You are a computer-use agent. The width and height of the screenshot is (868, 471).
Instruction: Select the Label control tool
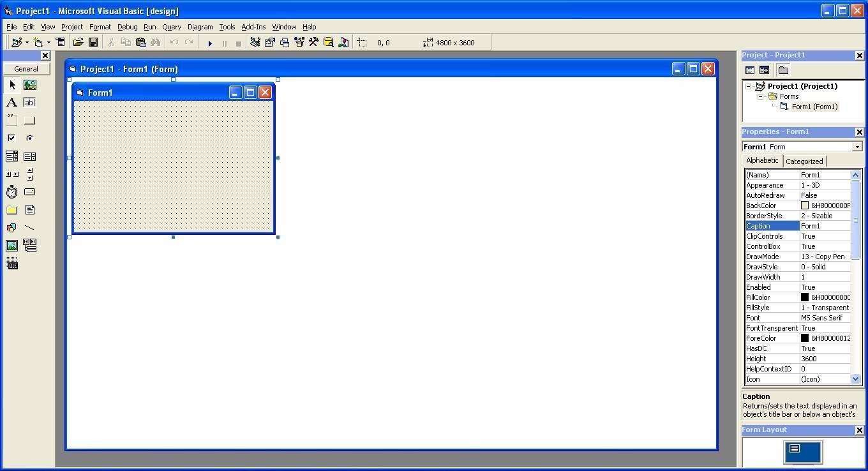(x=12, y=103)
